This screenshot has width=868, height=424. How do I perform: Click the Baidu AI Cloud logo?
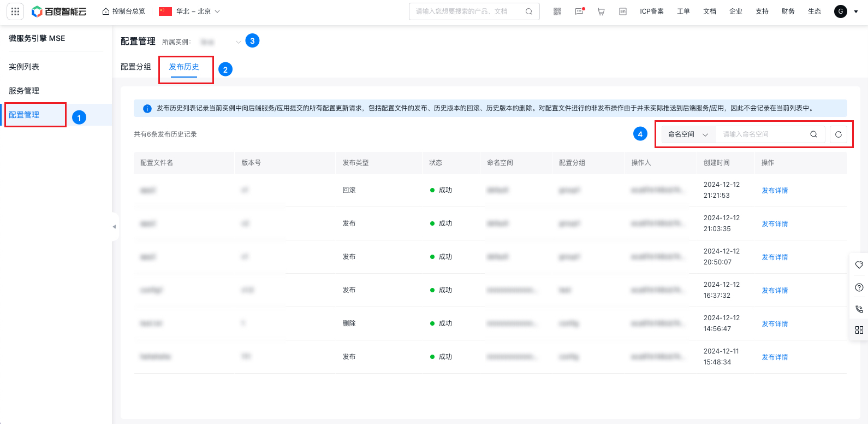tap(59, 11)
